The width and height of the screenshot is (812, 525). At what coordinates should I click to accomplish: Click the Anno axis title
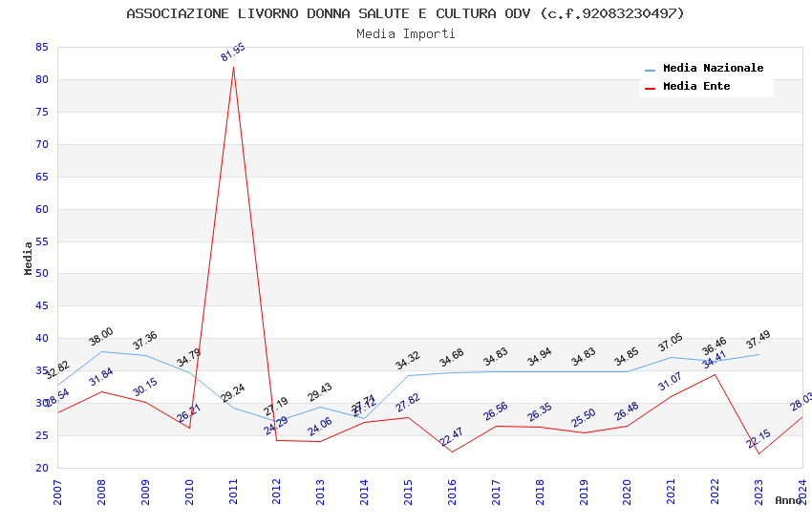pos(788,500)
